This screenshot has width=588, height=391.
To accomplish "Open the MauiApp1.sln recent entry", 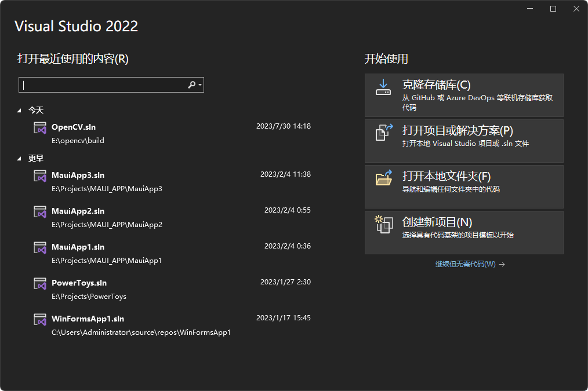I will [171, 254].
